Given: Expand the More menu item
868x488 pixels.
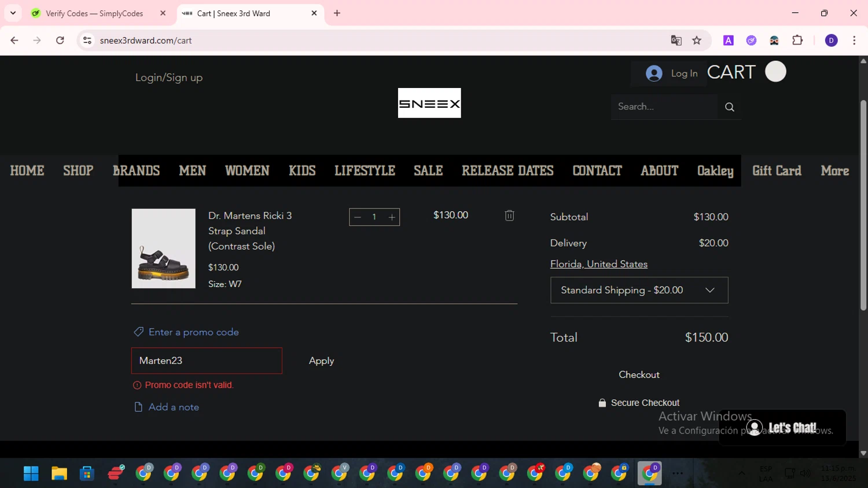Looking at the screenshot, I should pos(835,171).
